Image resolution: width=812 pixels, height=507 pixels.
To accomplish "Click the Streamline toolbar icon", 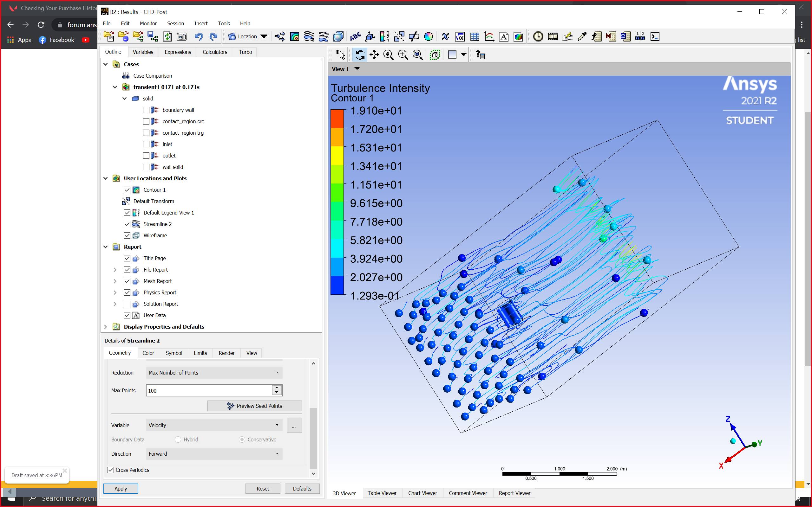I will click(x=309, y=36).
